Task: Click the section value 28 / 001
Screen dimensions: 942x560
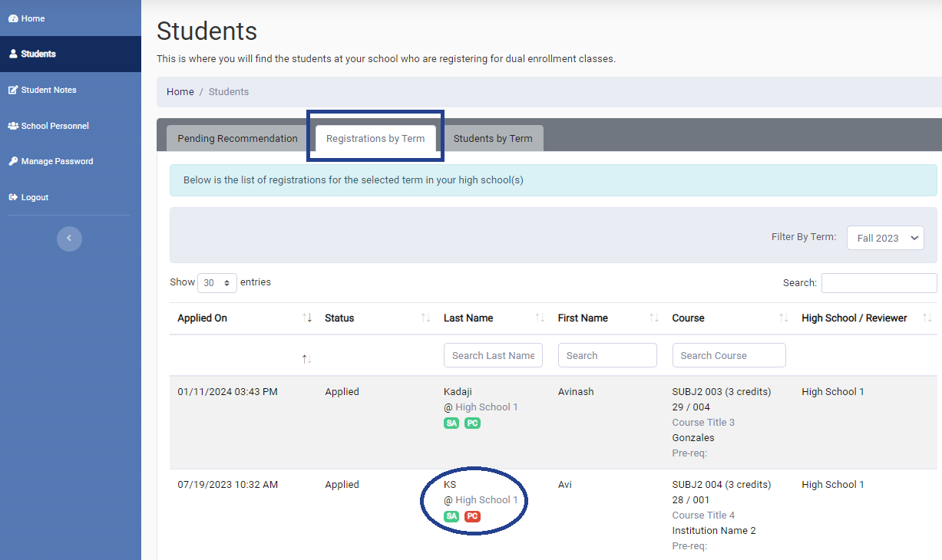Action: [691, 500]
